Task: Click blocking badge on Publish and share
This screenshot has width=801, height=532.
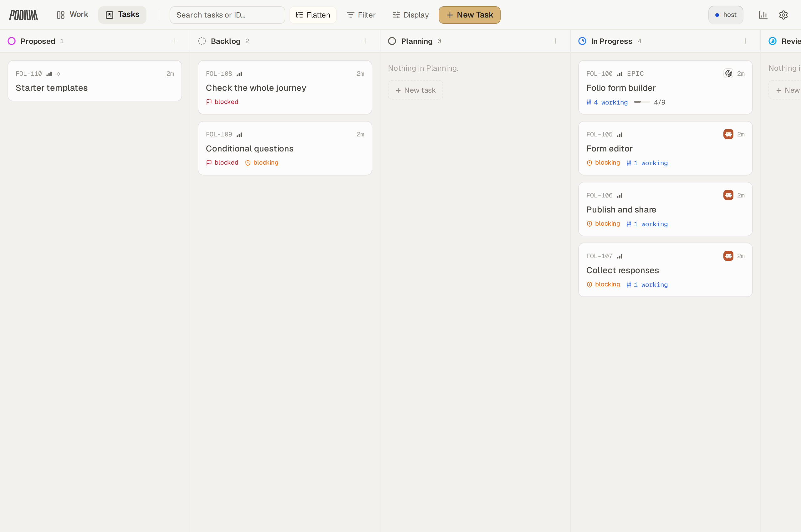Action: click(x=603, y=223)
